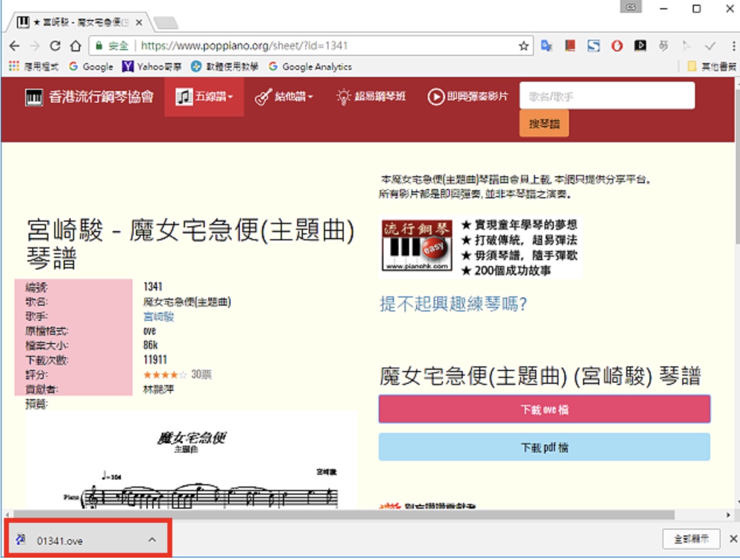
Task: Click the browser forward arrow
Action: point(35,45)
